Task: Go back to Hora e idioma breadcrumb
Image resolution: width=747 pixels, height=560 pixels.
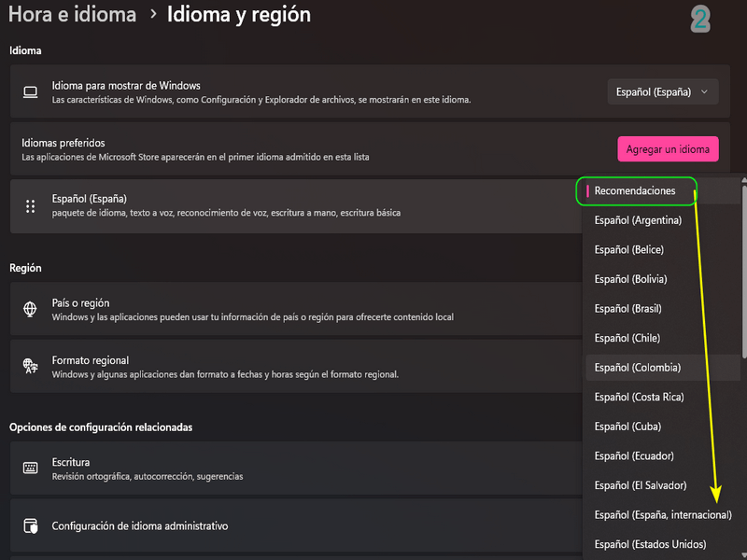Action: pos(72,14)
